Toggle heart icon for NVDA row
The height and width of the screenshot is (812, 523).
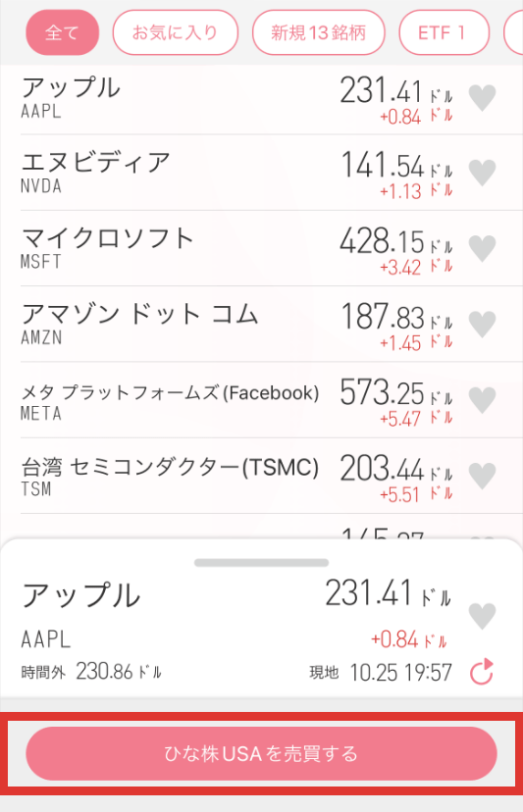pyautogui.click(x=482, y=173)
